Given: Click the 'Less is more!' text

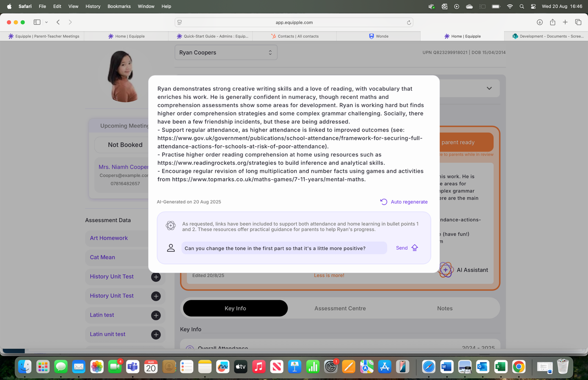Looking at the screenshot, I should click(329, 275).
